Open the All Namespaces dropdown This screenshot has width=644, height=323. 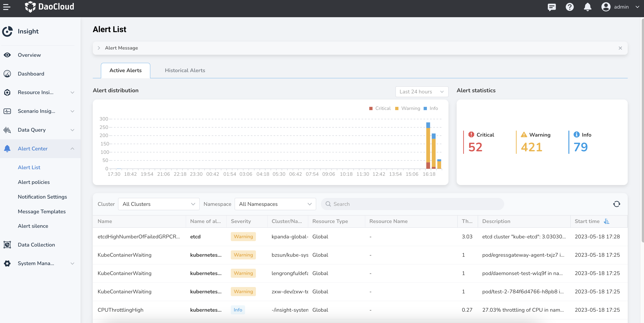pos(275,204)
